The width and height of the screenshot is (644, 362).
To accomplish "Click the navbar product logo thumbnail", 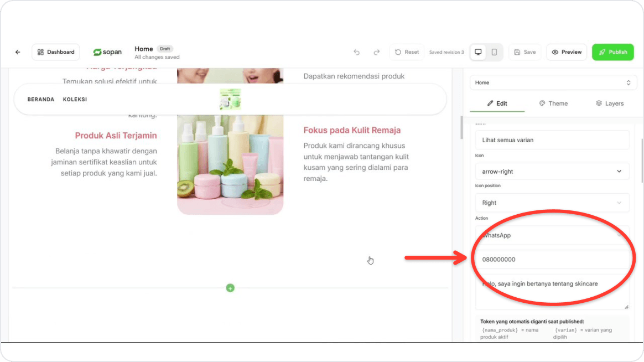I will (x=230, y=99).
